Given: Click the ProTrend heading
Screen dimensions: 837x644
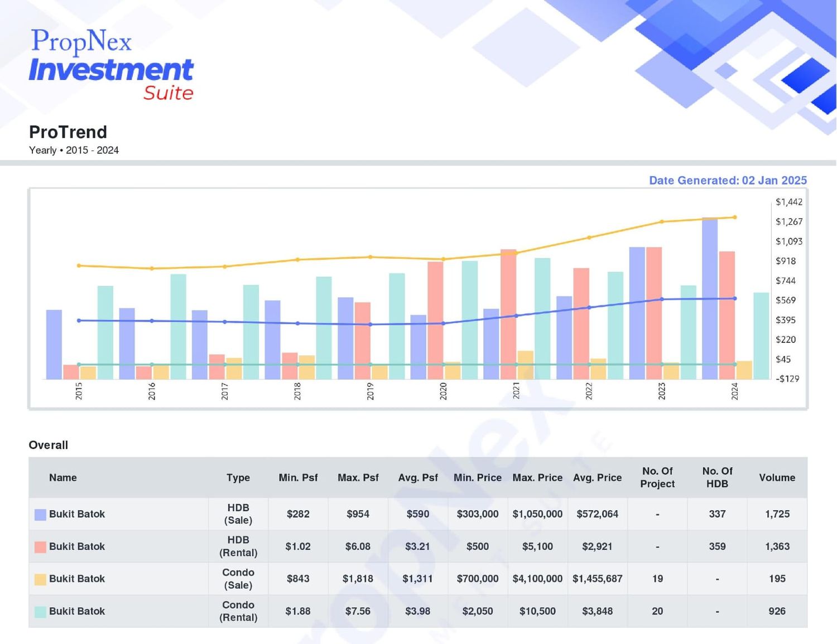Looking at the screenshot, I should click(68, 132).
